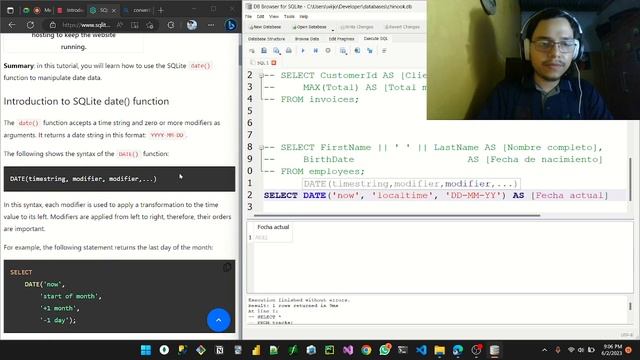Collapse the fold marker on line 2
The image size is (640, 360).
261,75
